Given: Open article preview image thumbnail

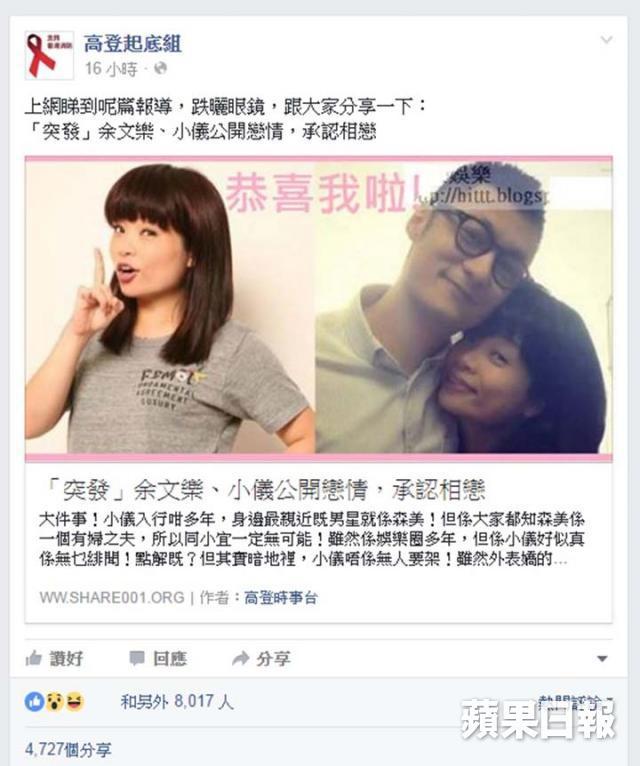Looking at the screenshot, I should tap(319, 309).
